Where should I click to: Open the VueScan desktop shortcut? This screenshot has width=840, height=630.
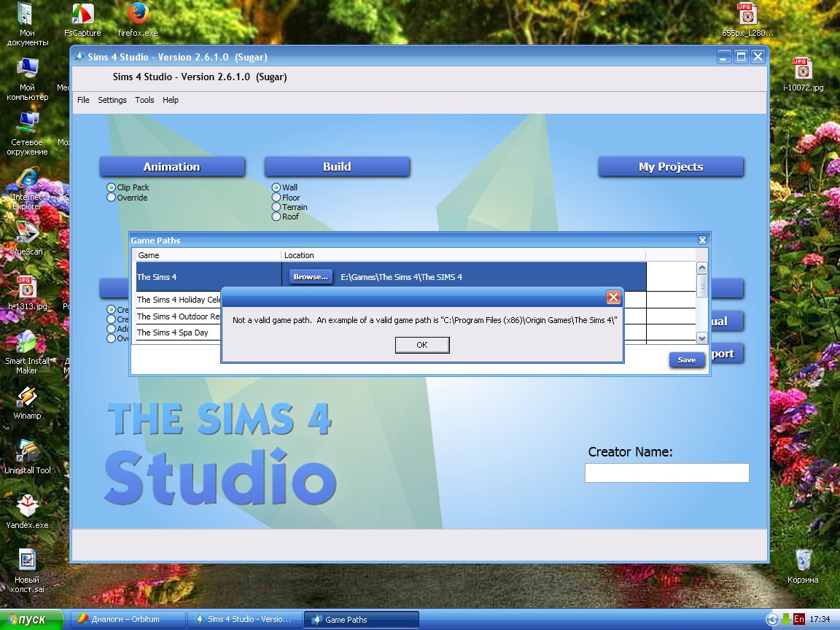[x=27, y=238]
